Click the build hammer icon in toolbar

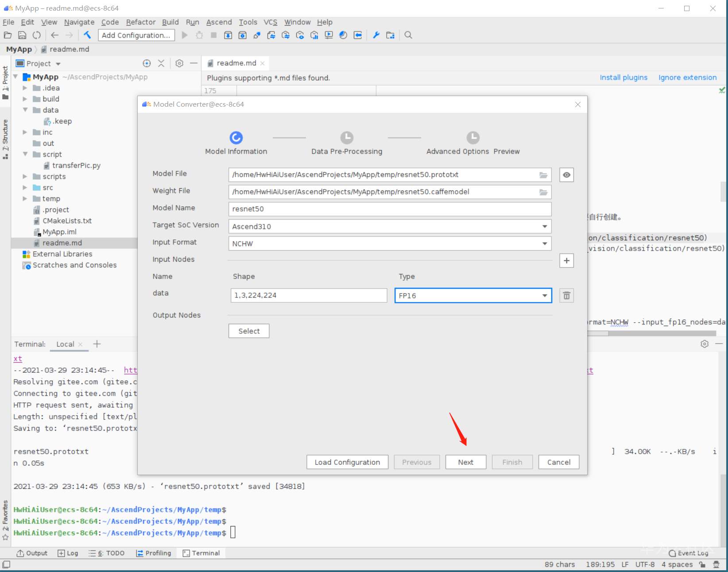(x=87, y=35)
